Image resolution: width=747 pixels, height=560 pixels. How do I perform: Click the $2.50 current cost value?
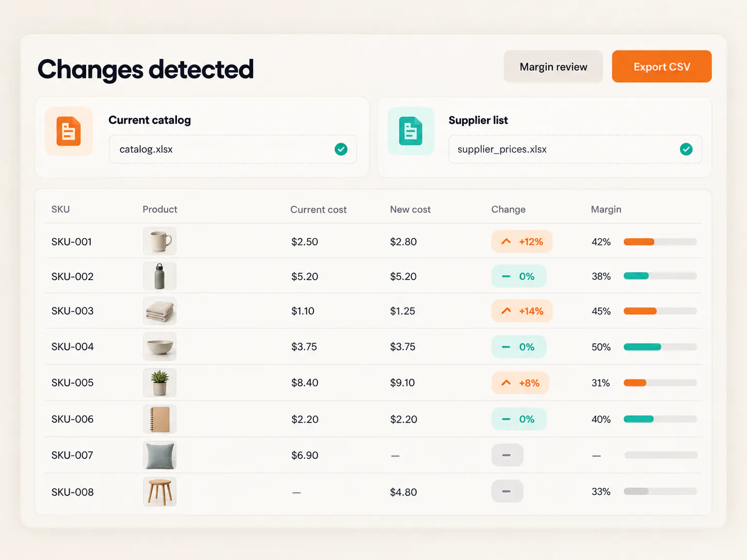click(304, 242)
